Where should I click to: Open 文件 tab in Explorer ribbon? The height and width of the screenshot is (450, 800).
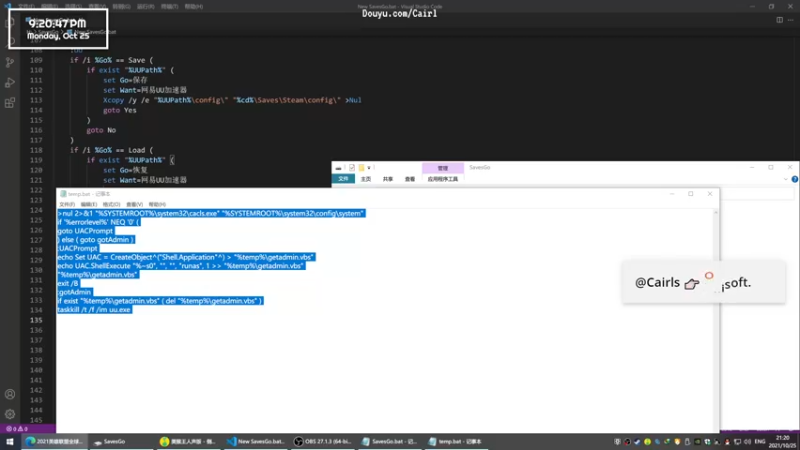[x=343, y=179]
